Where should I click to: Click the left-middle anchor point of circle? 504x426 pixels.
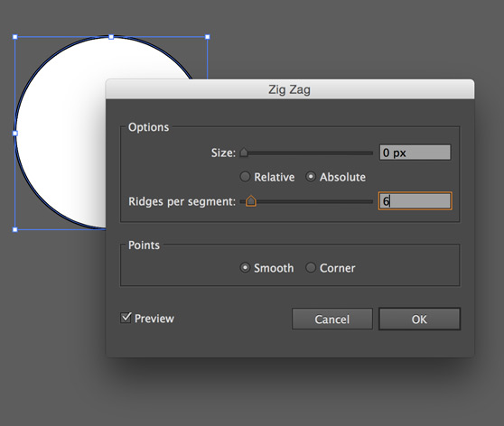(15, 133)
